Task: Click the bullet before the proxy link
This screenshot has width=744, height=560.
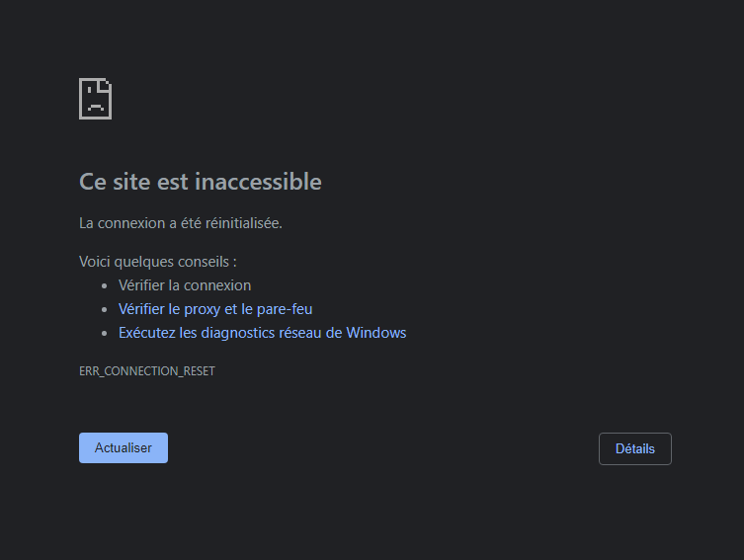Action: pyautogui.click(x=106, y=309)
